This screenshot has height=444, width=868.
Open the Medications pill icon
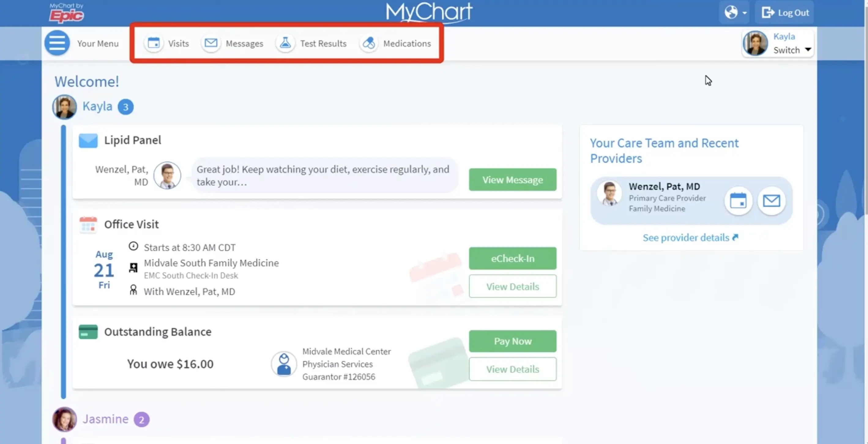369,43
